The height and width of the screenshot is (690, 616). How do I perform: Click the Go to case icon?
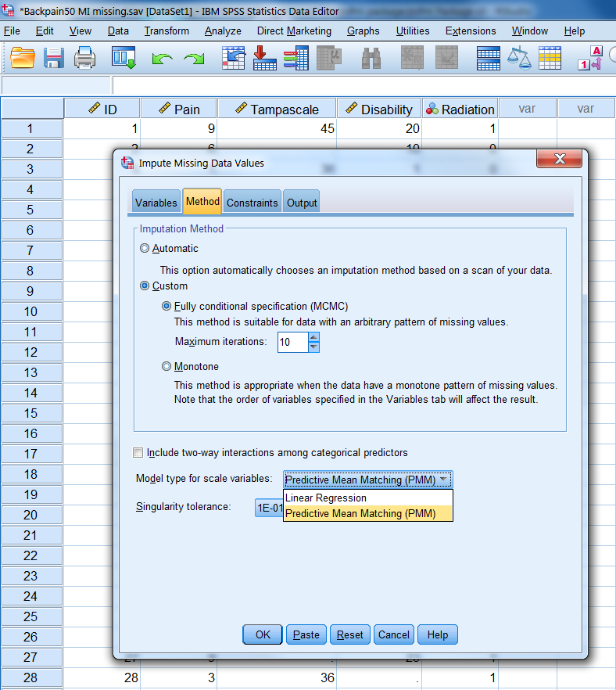(234, 58)
